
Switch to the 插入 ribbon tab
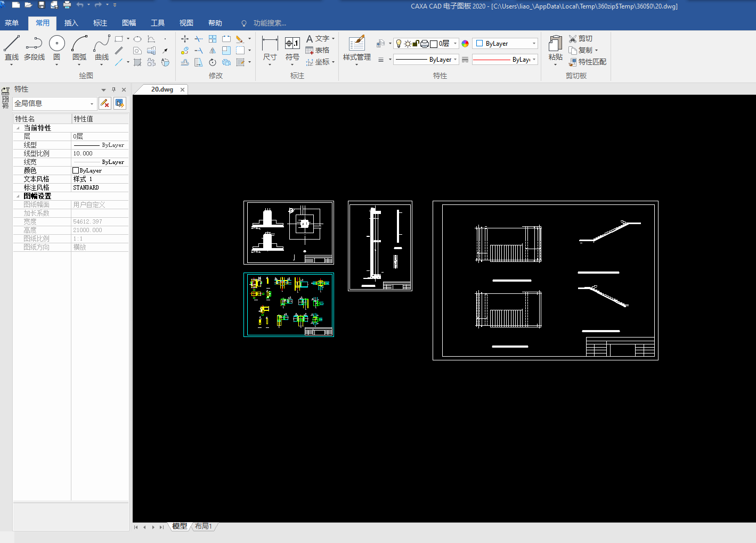pos(71,23)
